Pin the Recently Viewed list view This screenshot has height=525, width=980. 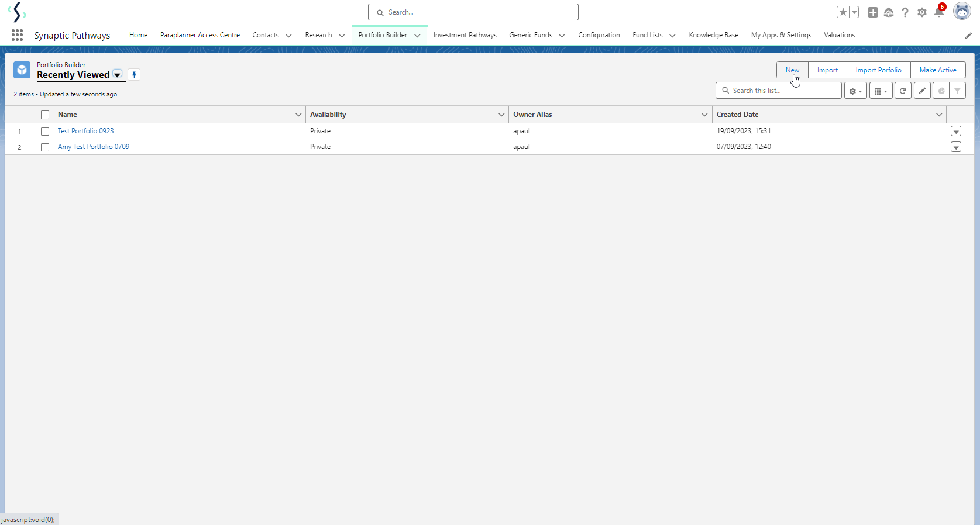tap(134, 75)
